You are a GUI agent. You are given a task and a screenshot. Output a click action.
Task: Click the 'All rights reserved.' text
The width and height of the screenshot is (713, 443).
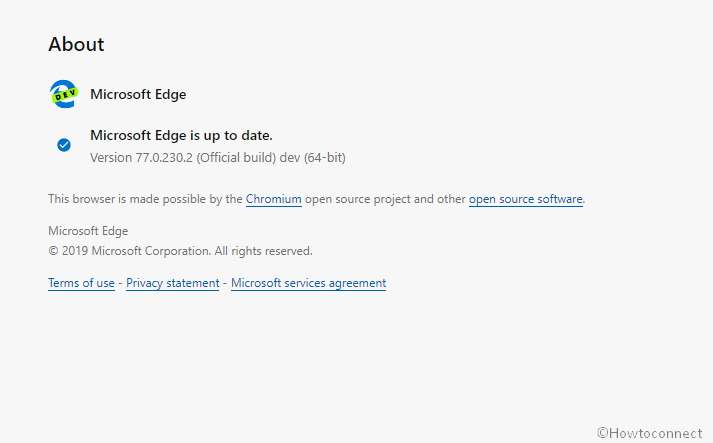(264, 251)
